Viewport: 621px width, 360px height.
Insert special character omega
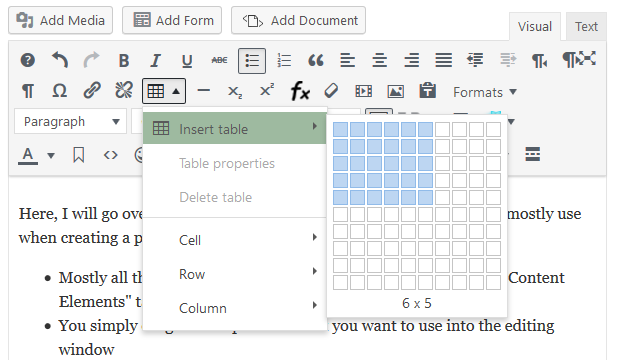click(x=59, y=91)
